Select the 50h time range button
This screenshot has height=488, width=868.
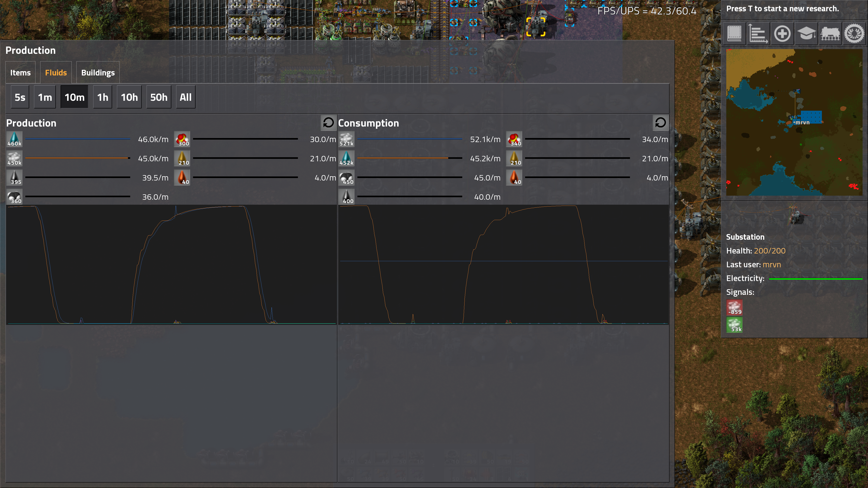159,97
